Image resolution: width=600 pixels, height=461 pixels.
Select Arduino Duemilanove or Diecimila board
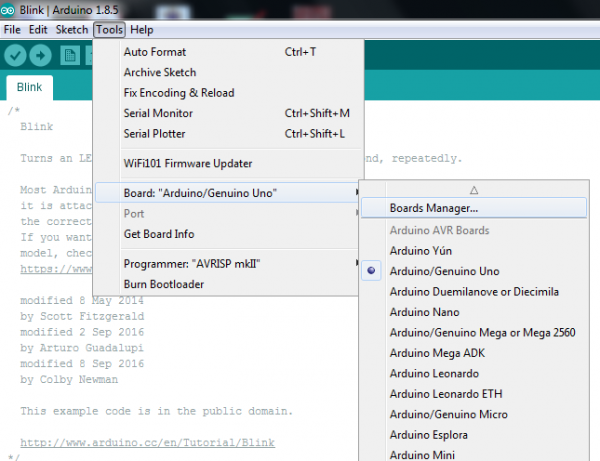474,292
